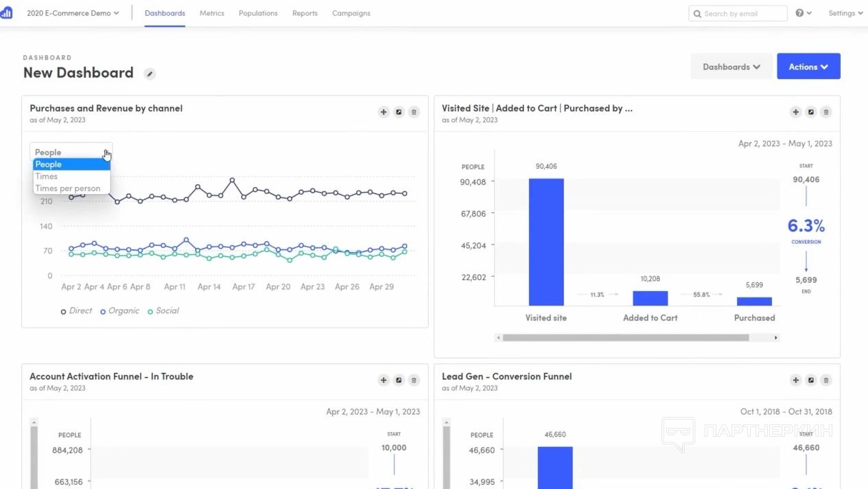Image resolution: width=868 pixels, height=489 pixels.
Task: Open the gray Dashboards dropdown button
Action: click(x=731, y=67)
